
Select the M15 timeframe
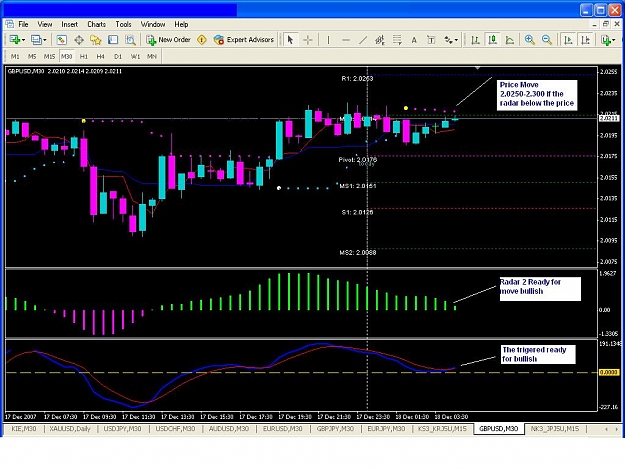(x=49, y=57)
